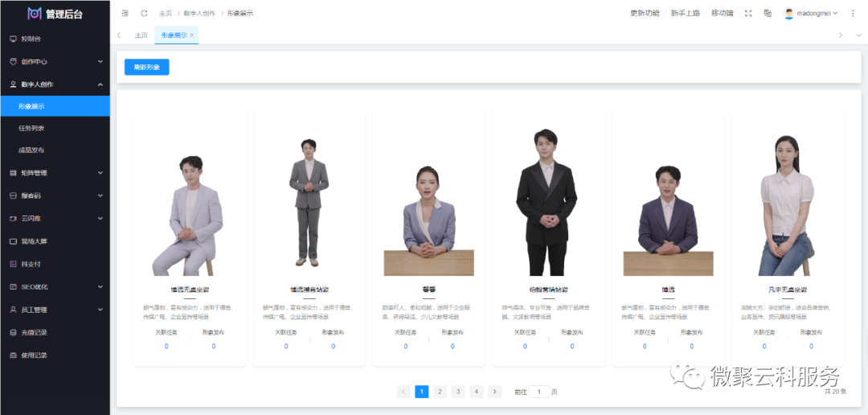868x415 pixels.
Task: Click 形象发布 count under 凡宇无桌坐姿
Action: 811,347
